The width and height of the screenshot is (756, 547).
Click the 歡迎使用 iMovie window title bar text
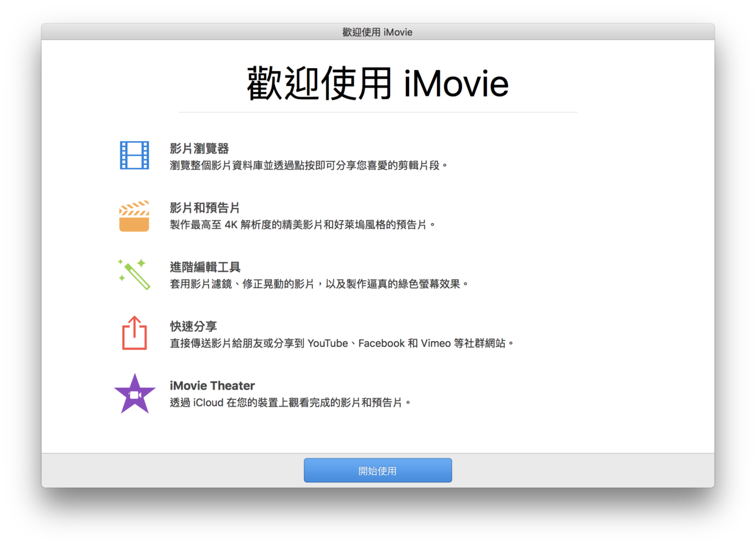[377, 32]
